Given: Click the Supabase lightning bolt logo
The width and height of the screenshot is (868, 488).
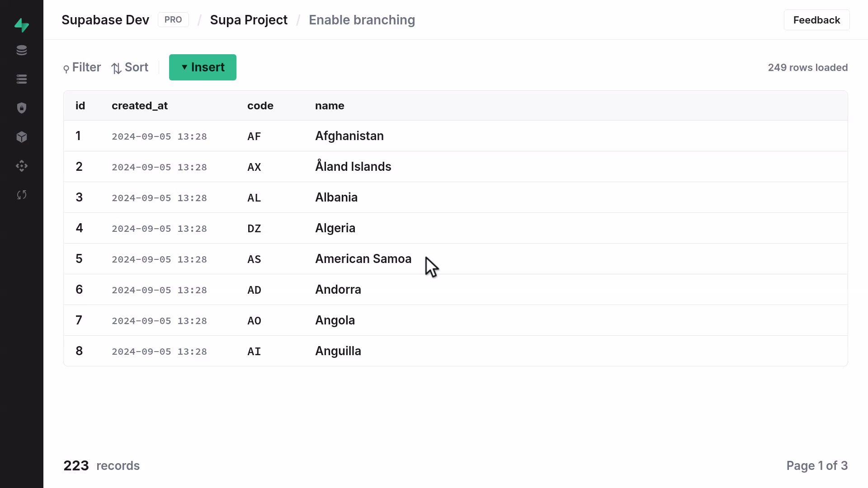Looking at the screenshot, I should tap(22, 25).
